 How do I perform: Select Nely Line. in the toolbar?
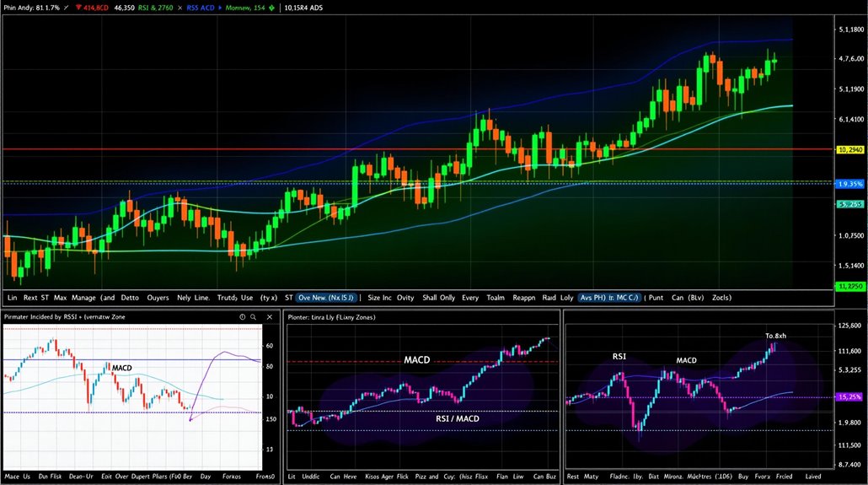point(193,298)
